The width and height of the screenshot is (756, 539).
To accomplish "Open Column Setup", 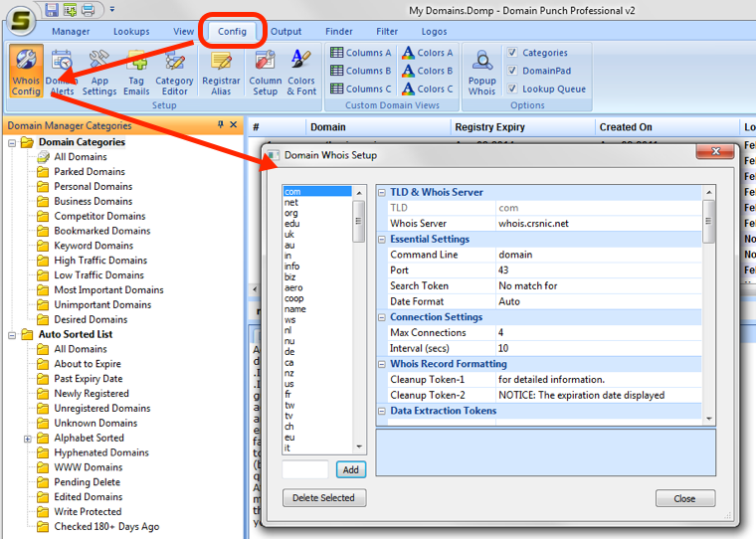I will click(x=266, y=70).
